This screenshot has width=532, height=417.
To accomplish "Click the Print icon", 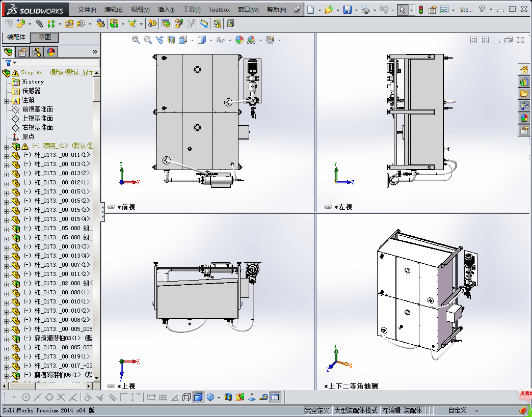I will click(x=365, y=10).
